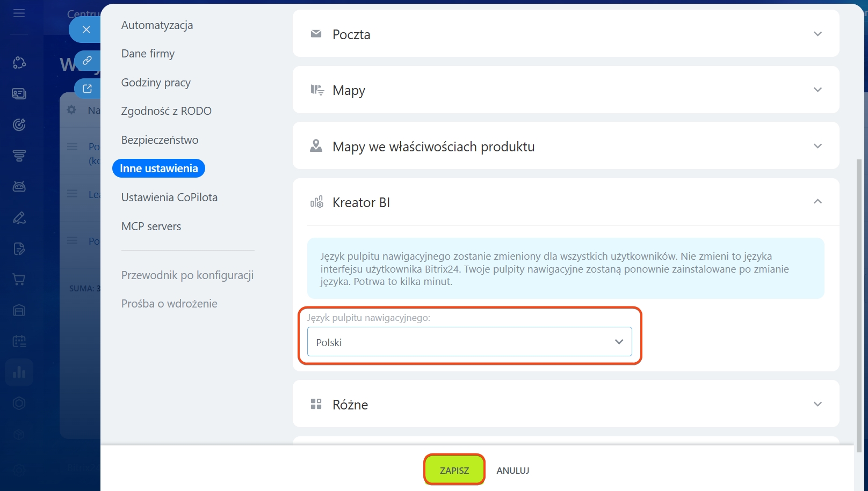Open the Przewodnik po konfiguracji link

click(x=187, y=275)
